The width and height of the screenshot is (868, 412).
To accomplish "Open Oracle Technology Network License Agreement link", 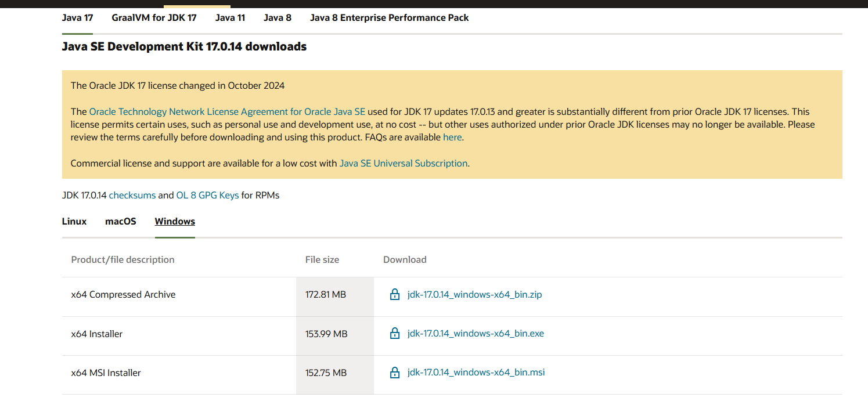I will [x=227, y=111].
